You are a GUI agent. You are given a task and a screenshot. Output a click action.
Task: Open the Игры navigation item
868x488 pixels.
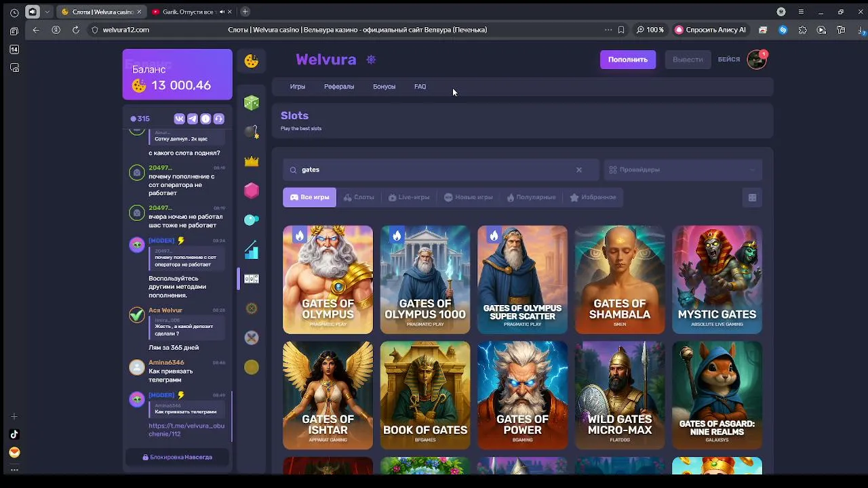coord(298,87)
